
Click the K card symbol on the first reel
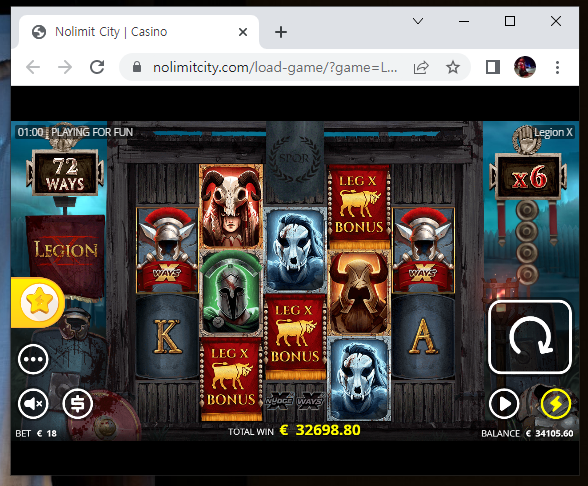[167, 336]
